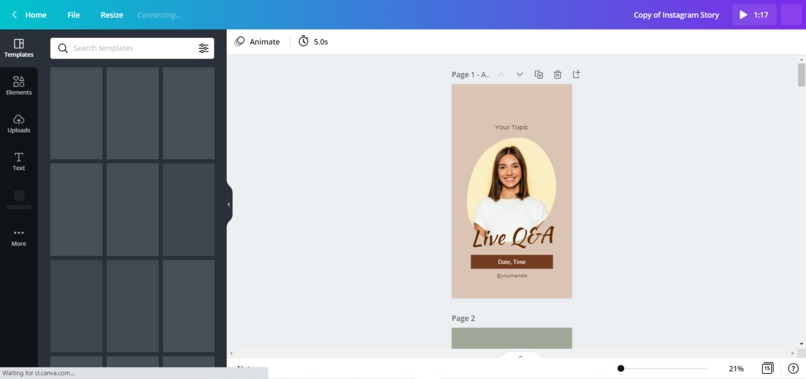Click the Page 2 title label

463,318
